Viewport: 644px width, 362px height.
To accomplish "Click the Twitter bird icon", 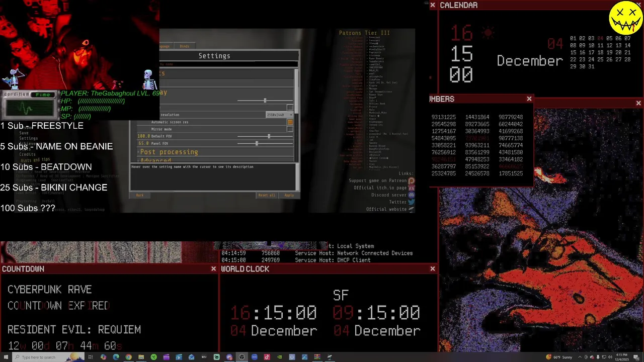I will [x=412, y=202].
